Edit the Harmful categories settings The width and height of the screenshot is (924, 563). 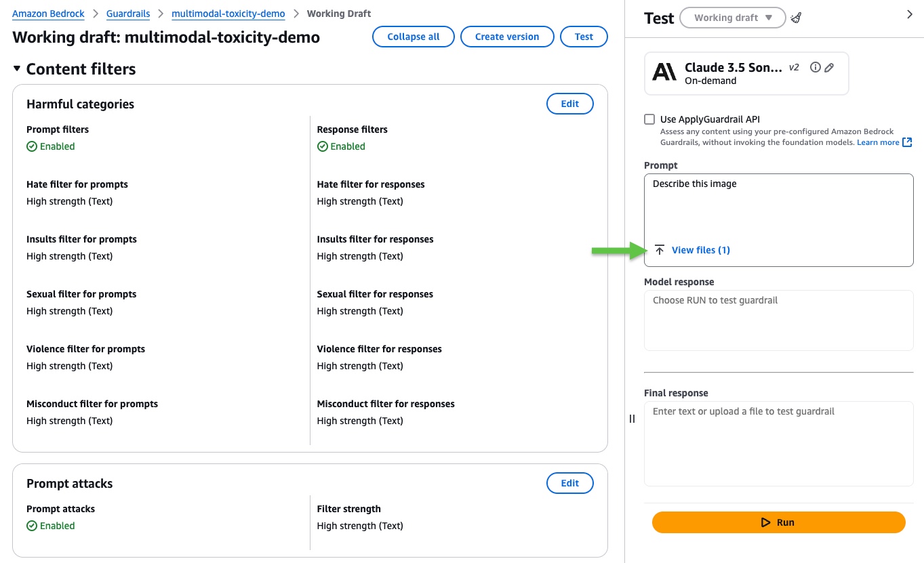click(x=569, y=104)
